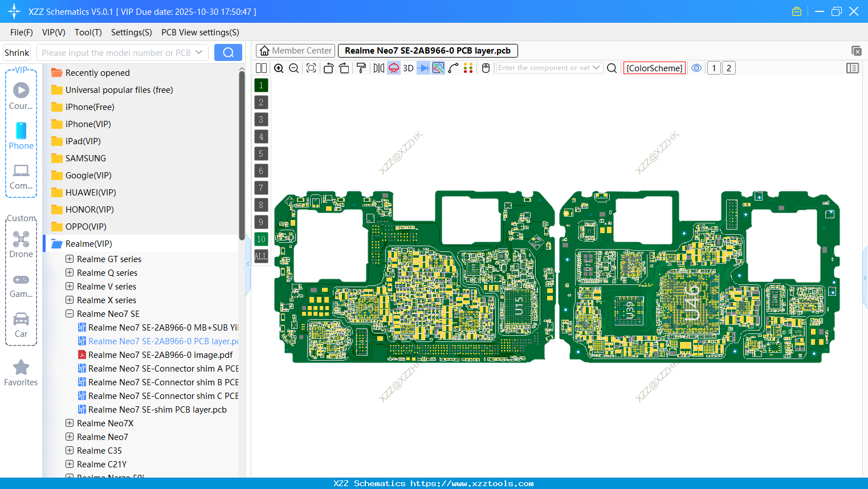Click chip U15 on the PCB
Screen dimensions: 868x489
click(519, 305)
